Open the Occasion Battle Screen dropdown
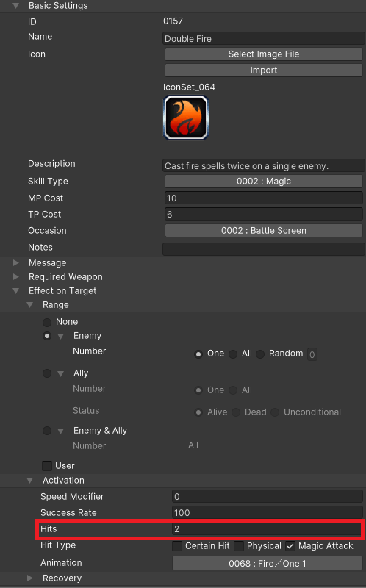 (x=264, y=231)
